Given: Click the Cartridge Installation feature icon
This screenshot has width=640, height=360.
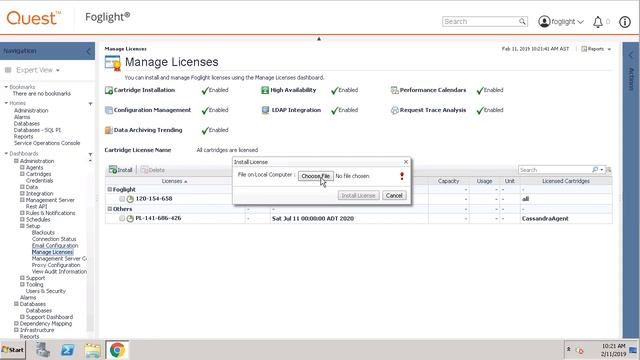Looking at the screenshot, I should point(109,90).
